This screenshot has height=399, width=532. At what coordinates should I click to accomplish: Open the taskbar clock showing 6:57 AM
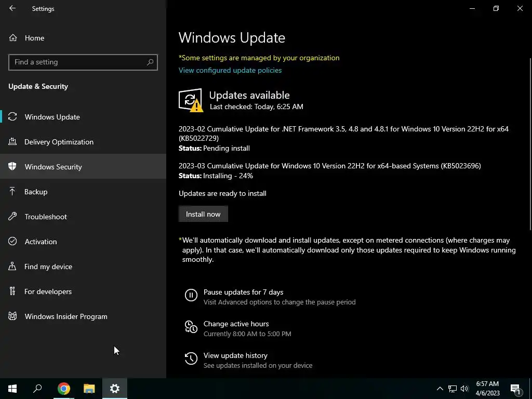pyautogui.click(x=487, y=389)
